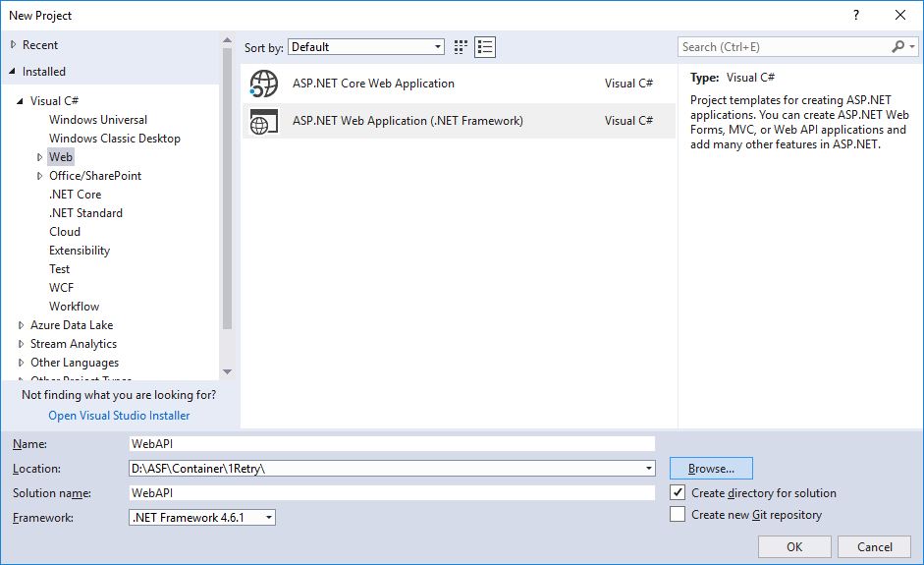Image resolution: width=924 pixels, height=565 pixels.
Task: Close the New Project dialog
Action: point(900,16)
